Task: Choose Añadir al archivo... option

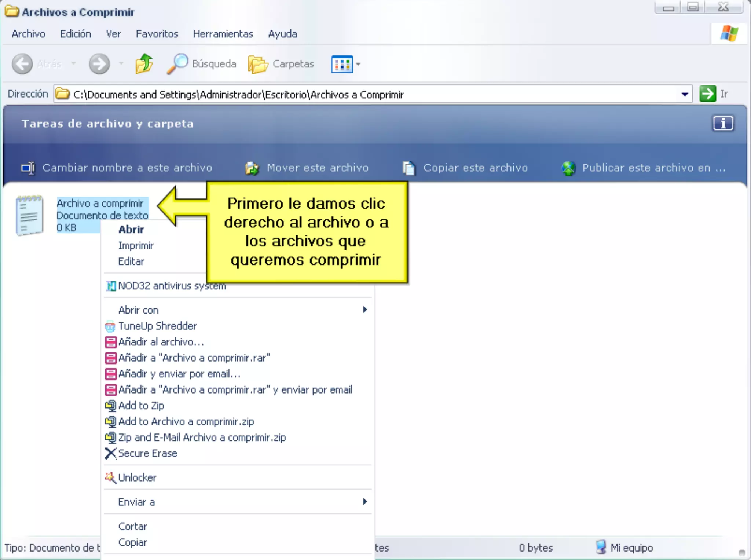Action: tap(161, 342)
